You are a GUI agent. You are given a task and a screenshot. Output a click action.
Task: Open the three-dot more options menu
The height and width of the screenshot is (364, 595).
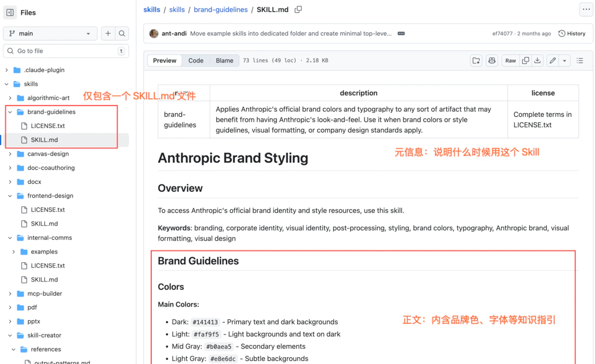click(586, 10)
